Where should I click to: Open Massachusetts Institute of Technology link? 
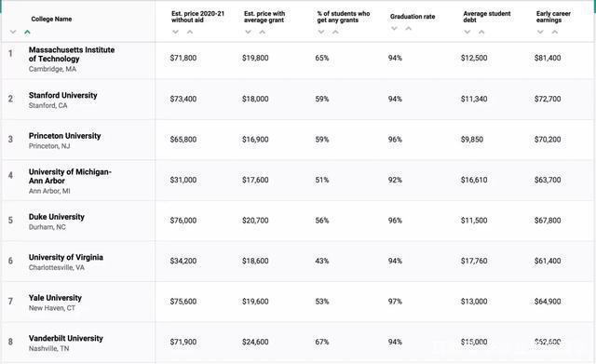(x=72, y=54)
